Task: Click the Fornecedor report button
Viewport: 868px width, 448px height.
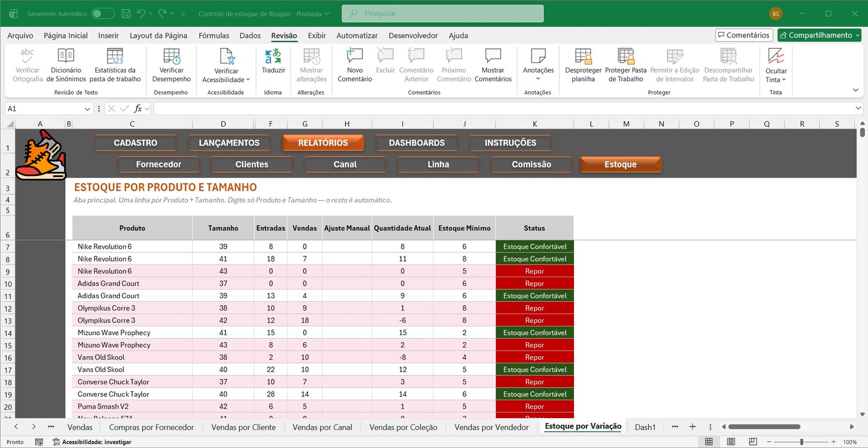Action: click(x=159, y=165)
